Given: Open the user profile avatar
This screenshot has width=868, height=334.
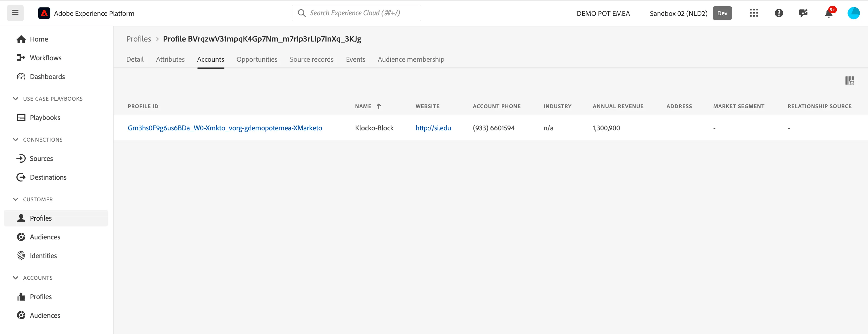Looking at the screenshot, I should tap(854, 13).
